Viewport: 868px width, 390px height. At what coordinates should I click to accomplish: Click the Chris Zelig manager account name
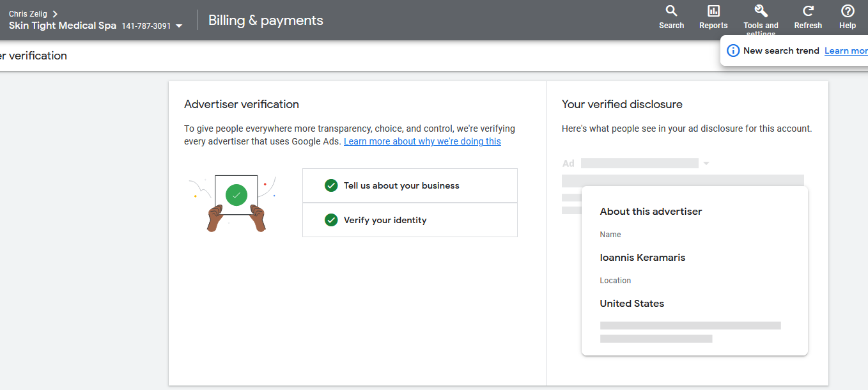point(28,13)
